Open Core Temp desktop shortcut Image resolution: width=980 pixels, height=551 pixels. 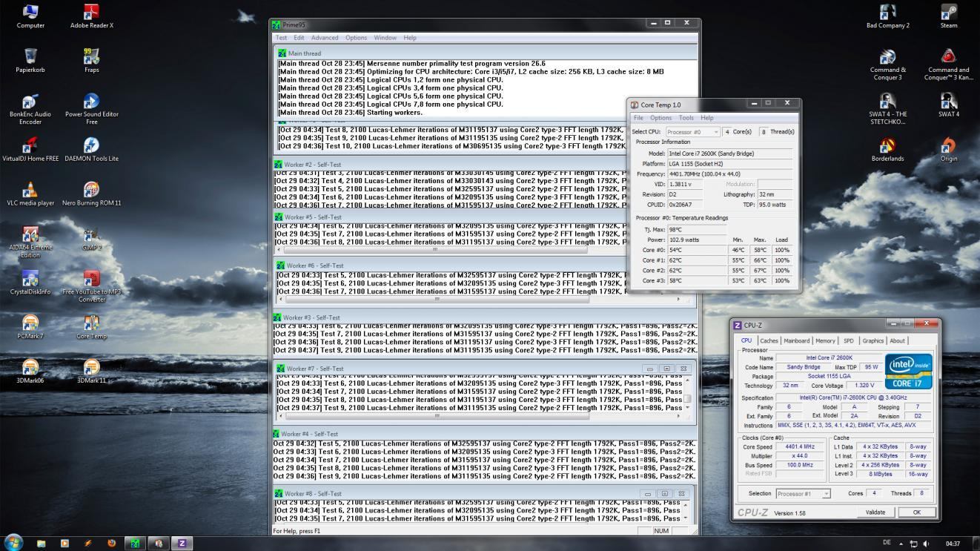coord(91,327)
